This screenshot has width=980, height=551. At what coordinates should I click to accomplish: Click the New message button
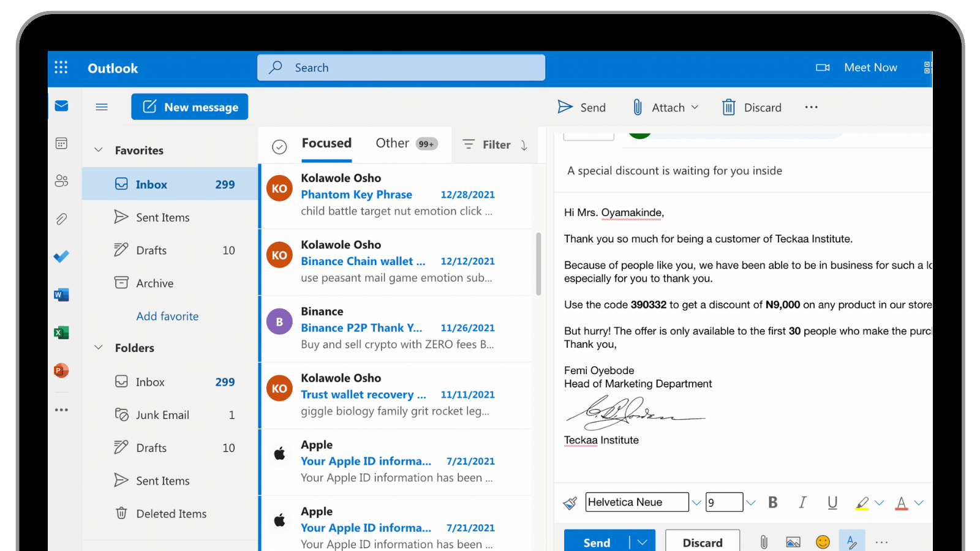coord(190,107)
